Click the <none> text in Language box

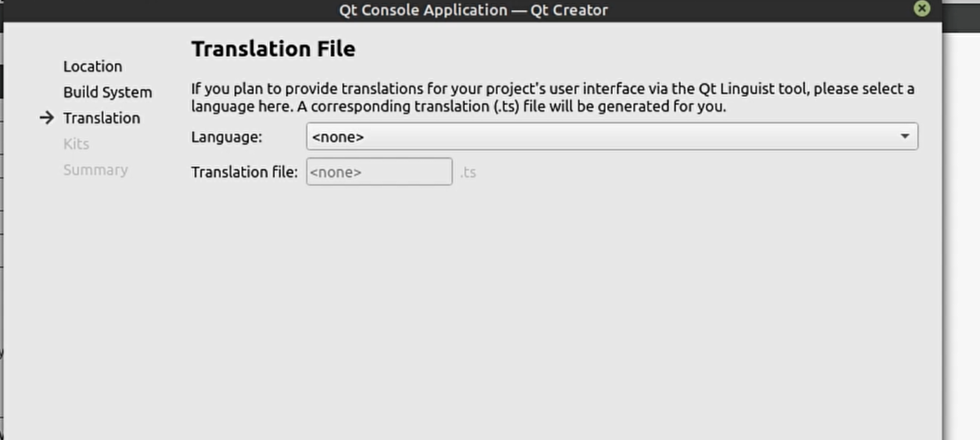(x=338, y=137)
